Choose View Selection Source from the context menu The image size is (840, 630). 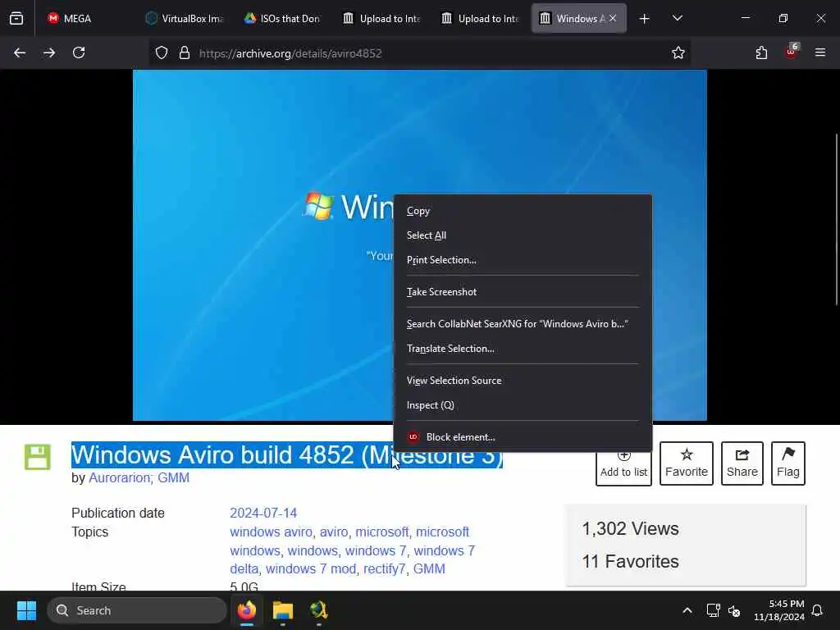tap(523, 381)
